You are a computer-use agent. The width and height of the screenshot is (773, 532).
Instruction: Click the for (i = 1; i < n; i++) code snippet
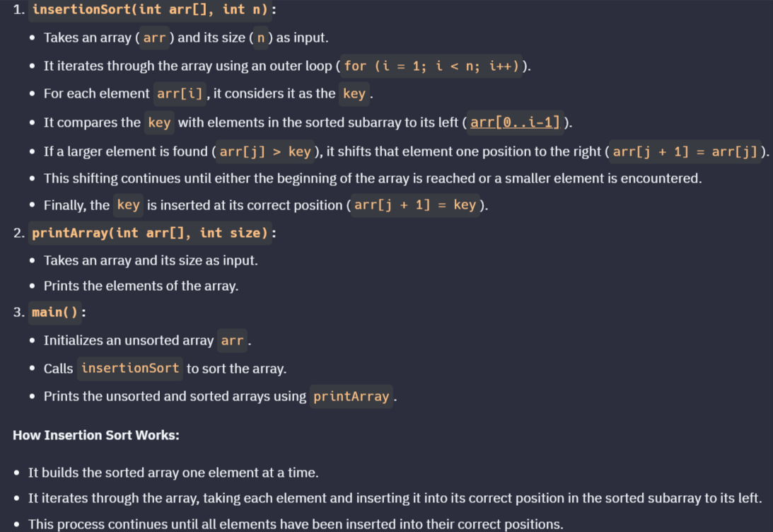pyautogui.click(x=431, y=66)
